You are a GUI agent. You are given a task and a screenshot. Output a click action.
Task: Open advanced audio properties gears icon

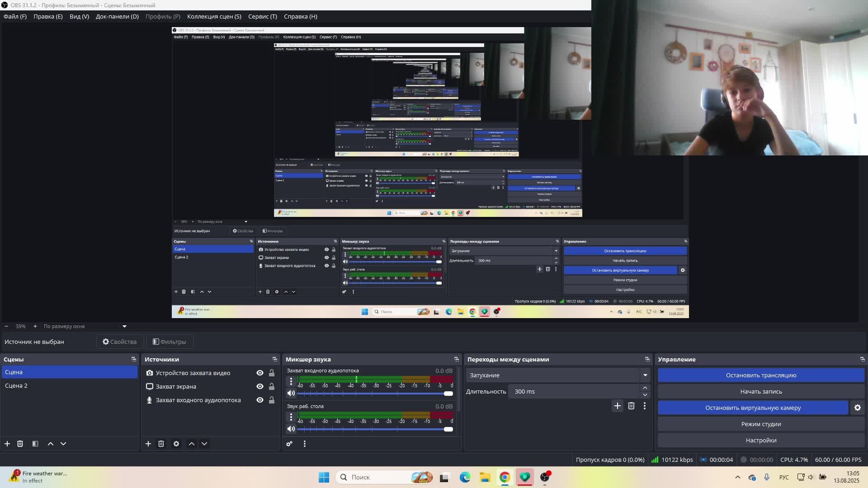pyautogui.click(x=289, y=444)
